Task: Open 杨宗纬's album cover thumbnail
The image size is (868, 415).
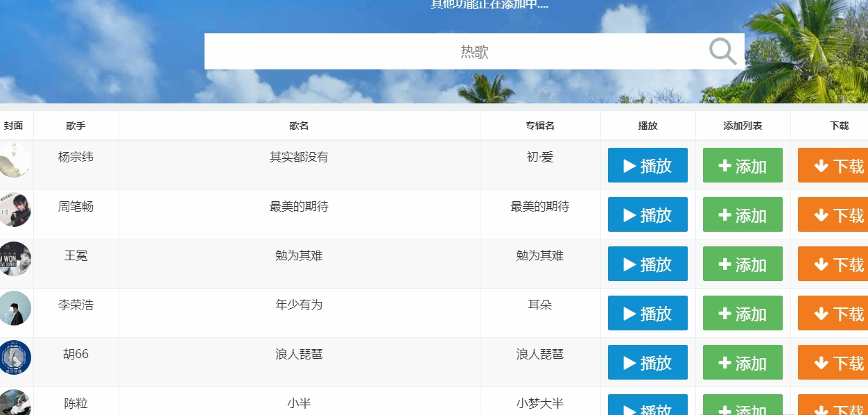Action: coord(15,160)
